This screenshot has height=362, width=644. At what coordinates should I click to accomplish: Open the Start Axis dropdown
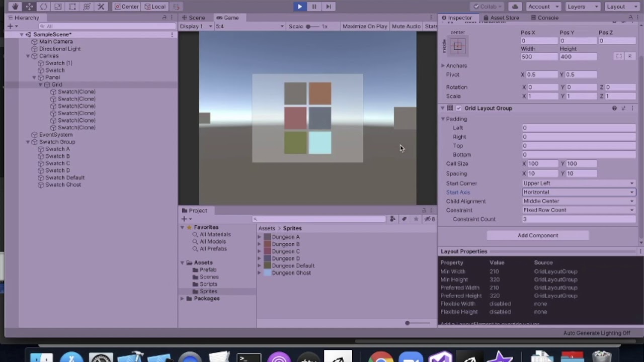pyautogui.click(x=579, y=192)
